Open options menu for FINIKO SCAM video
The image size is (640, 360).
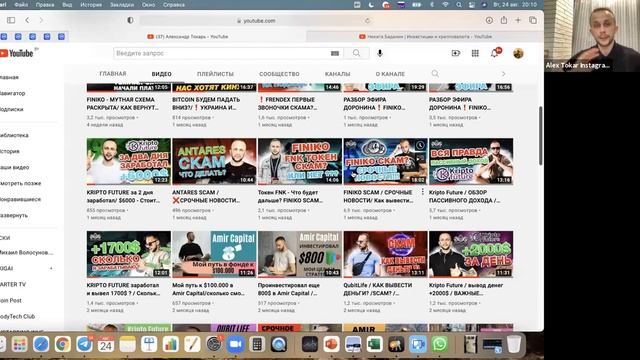click(x=422, y=192)
